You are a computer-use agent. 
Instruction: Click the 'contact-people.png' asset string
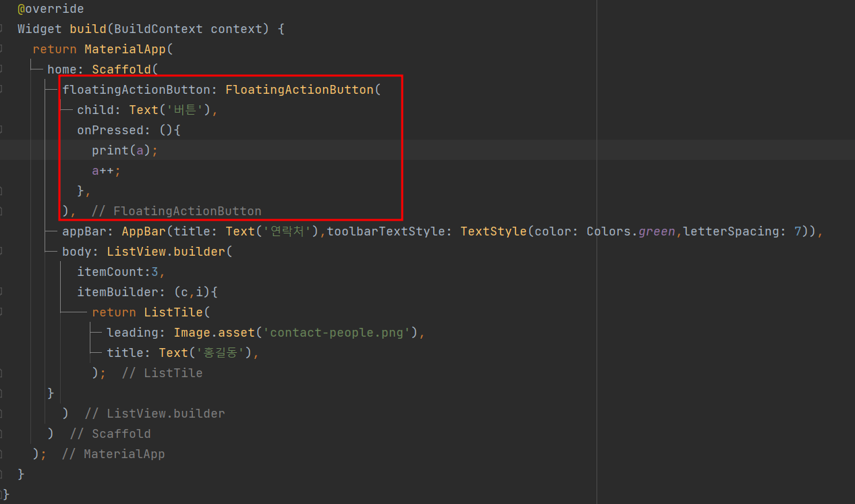pos(337,332)
